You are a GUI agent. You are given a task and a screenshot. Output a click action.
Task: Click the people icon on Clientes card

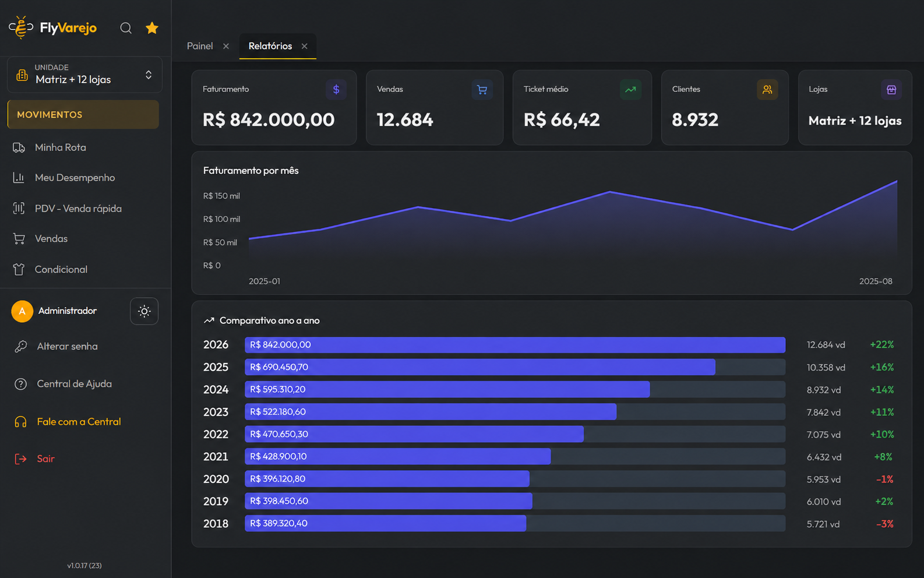[767, 90]
